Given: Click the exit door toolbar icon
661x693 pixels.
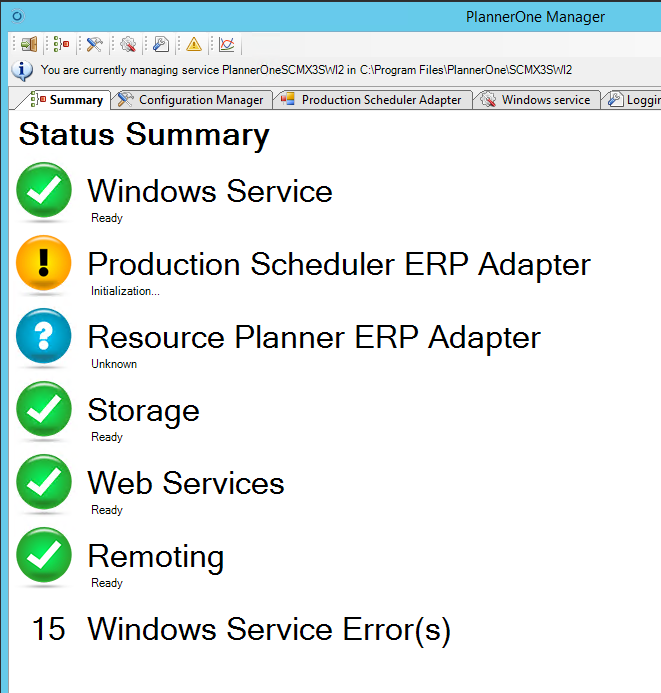Looking at the screenshot, I should [x=29, y=44].
